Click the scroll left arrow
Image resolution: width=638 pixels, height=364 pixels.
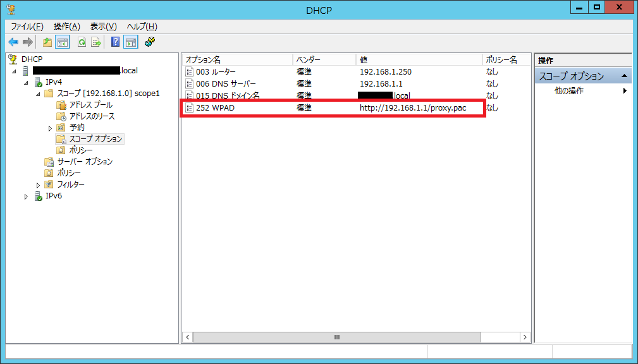pyautogui.click(x=188, y=337)
